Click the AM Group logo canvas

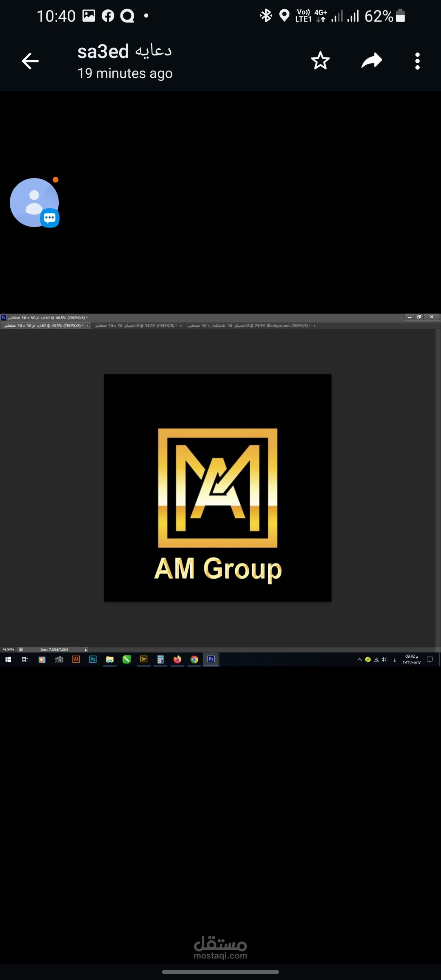pyautogui.click(x=218, y=488)
